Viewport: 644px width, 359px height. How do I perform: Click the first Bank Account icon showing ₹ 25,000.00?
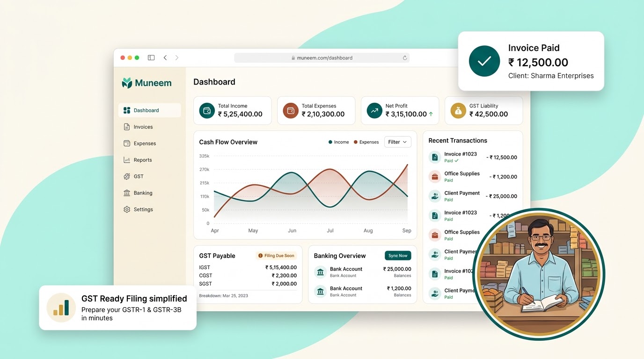321,272
